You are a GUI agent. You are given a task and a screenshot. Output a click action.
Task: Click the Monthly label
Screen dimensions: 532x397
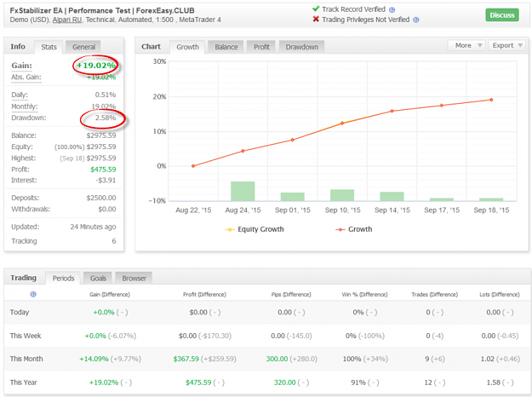[25, 106]
